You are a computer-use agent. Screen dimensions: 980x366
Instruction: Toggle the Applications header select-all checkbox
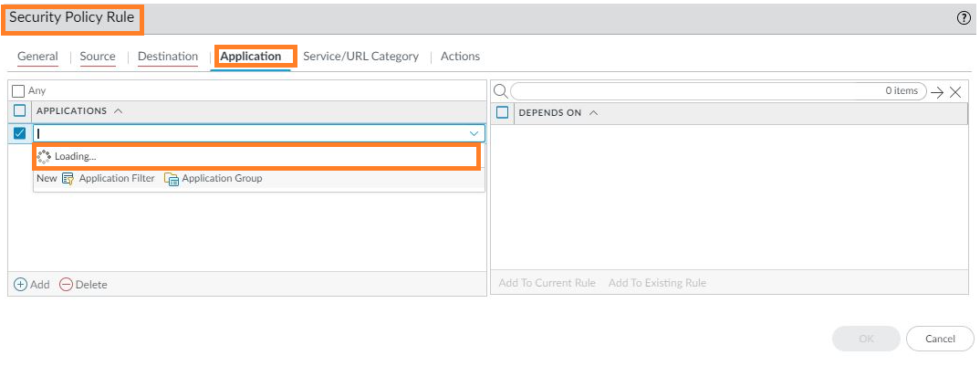(x=20, y=111)
